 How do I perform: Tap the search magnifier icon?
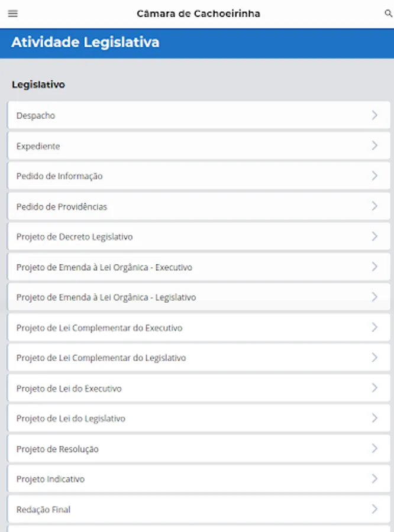coord(388,14)
